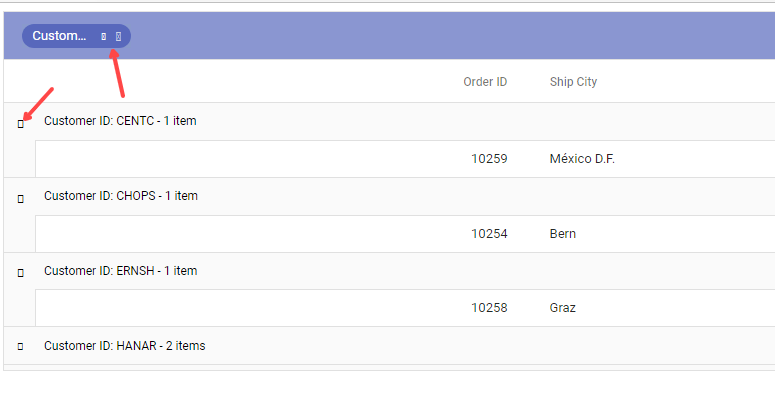Select the México D.F. ship city cell
Screen dimensions: 775x416
(x=582, y=159)
